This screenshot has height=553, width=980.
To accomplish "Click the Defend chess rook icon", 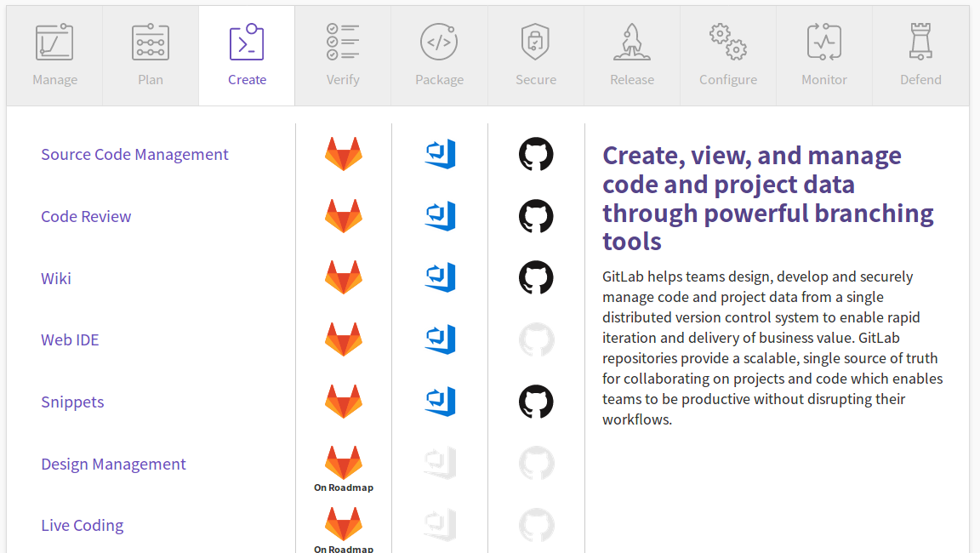I will [x=920, y=43].
